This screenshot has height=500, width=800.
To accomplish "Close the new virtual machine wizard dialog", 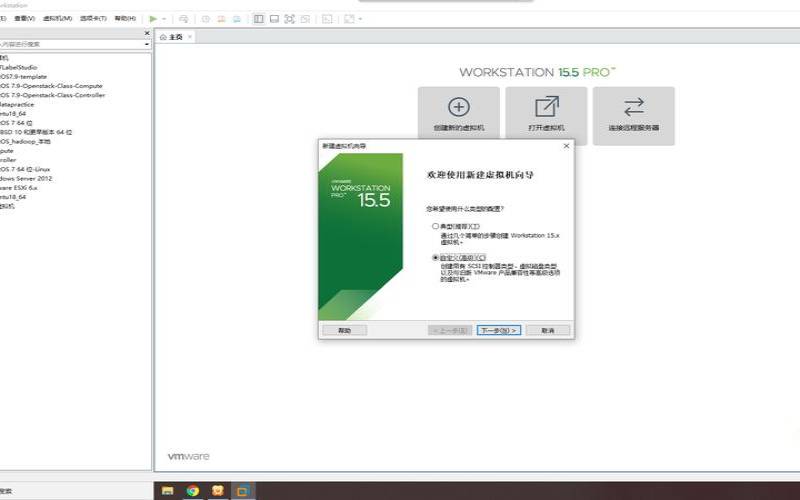I will coord(566,146).
